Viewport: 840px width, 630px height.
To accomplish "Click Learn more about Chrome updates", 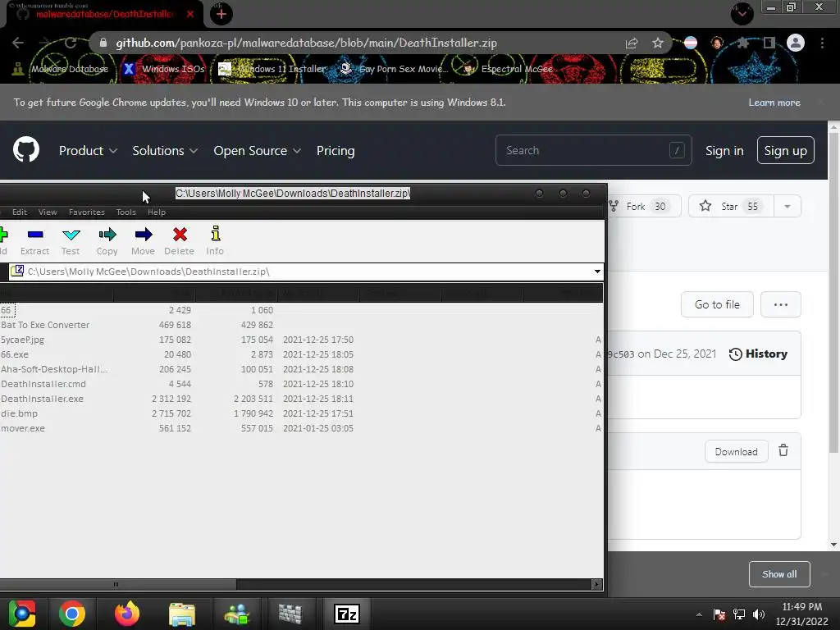I will click(x=774, y=103).
